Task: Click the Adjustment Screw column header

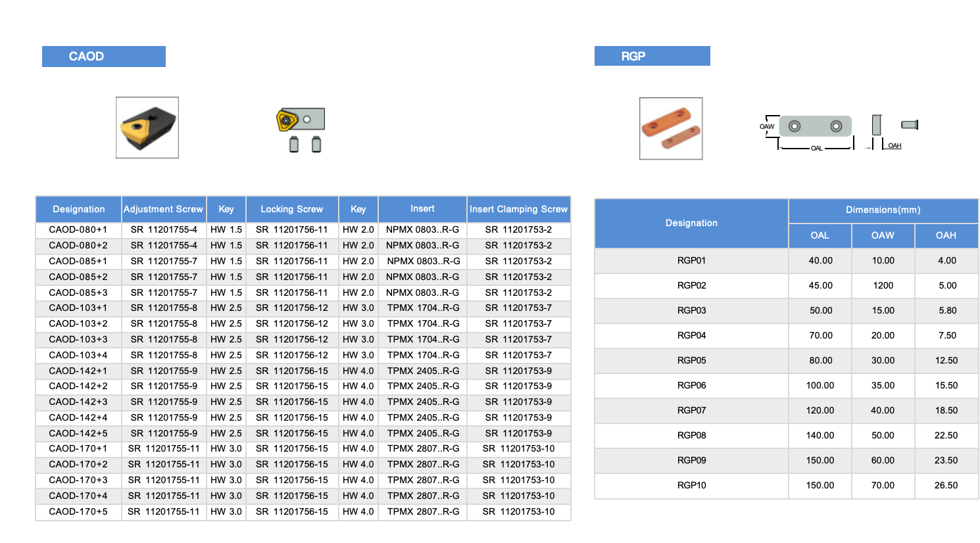Action: pos(164,209)
